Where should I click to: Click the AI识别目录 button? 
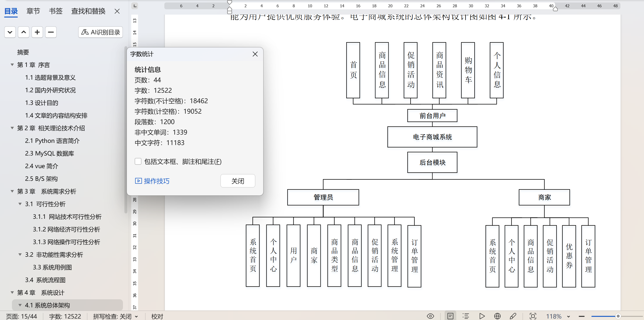coord(101,32)
